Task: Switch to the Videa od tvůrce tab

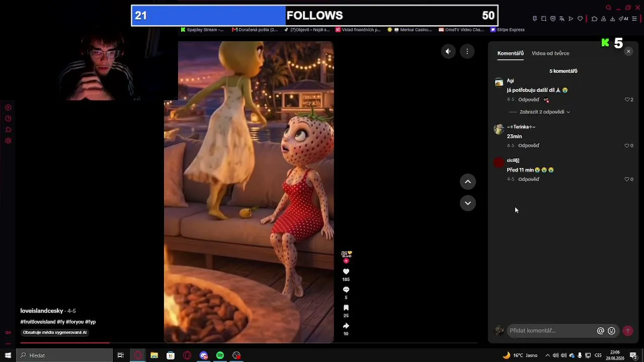Action: tap(550, 53)
